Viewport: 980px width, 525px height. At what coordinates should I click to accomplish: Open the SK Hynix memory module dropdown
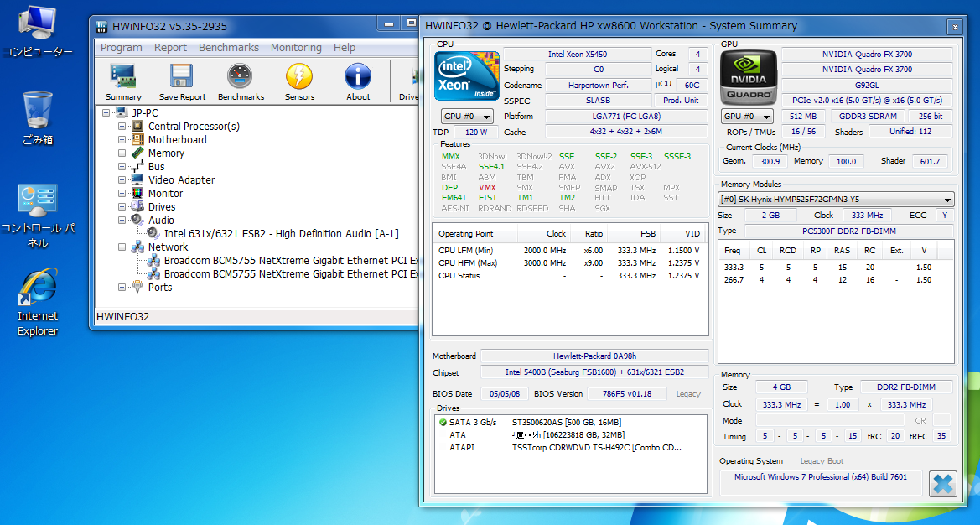coord(835,200)
